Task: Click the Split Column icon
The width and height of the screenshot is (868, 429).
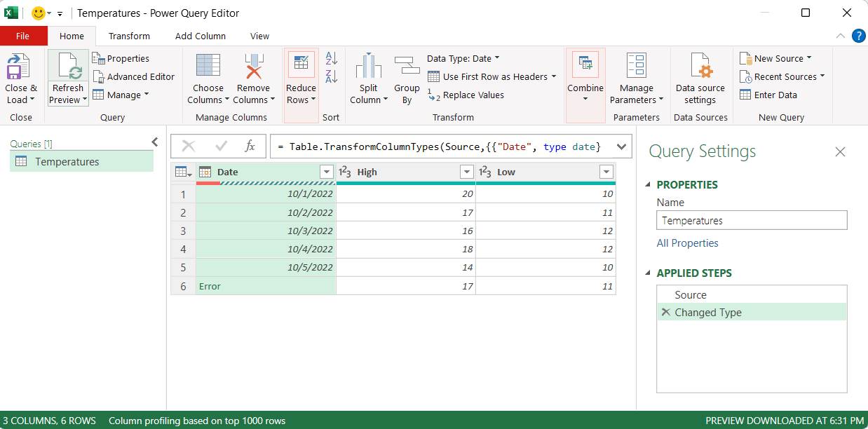Action: (x=369, y=67)
